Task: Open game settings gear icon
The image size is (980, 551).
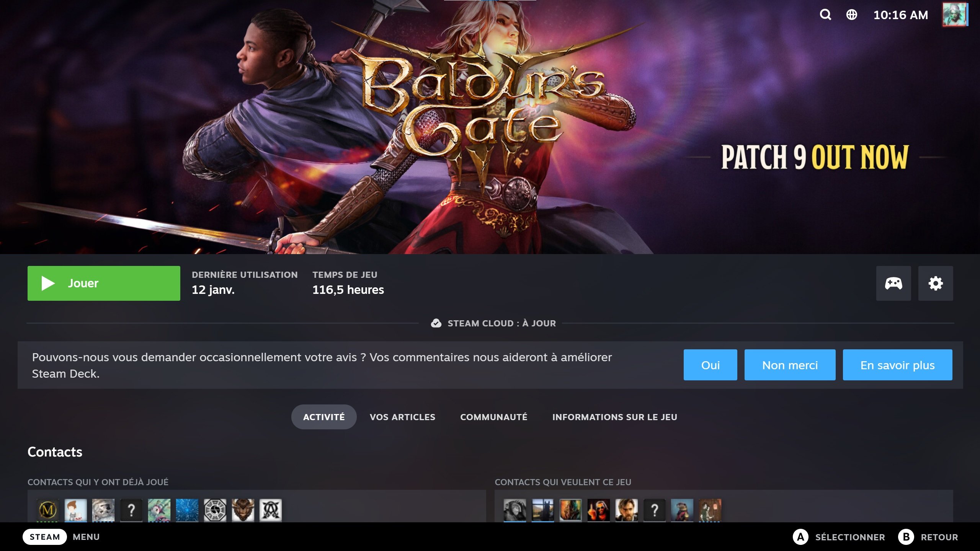Action: (936, 284)
